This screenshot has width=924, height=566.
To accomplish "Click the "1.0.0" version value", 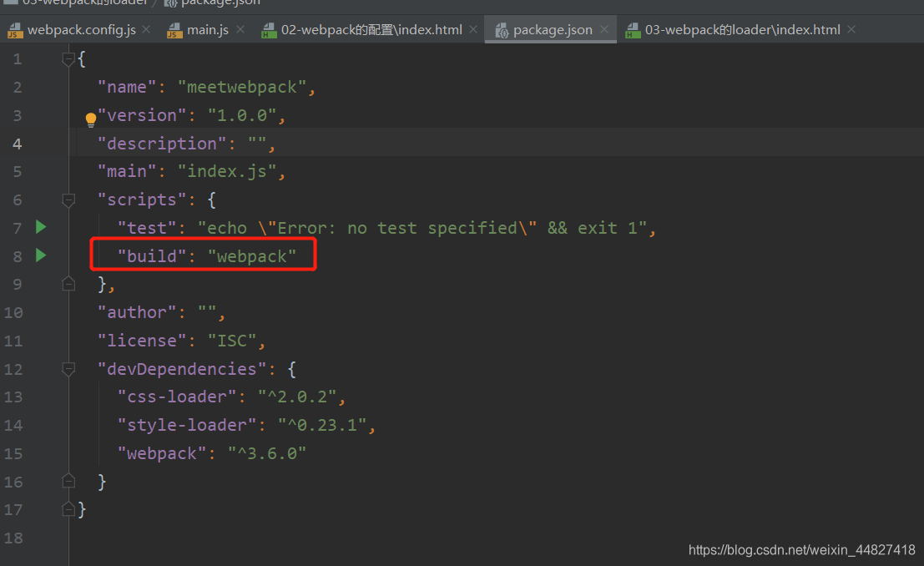I will coord(241,115).
